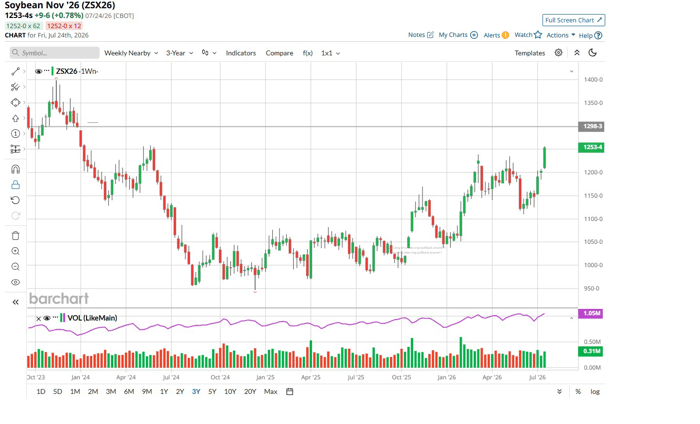Open the Compare menu
Screen dimensions: 700x424
(x=279, y=53)
